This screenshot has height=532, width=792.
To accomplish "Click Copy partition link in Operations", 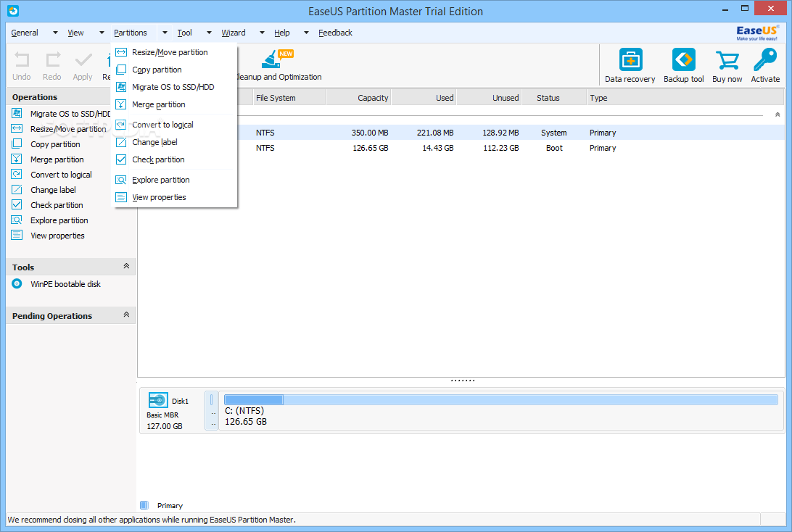I will click(x=55, y=144).
